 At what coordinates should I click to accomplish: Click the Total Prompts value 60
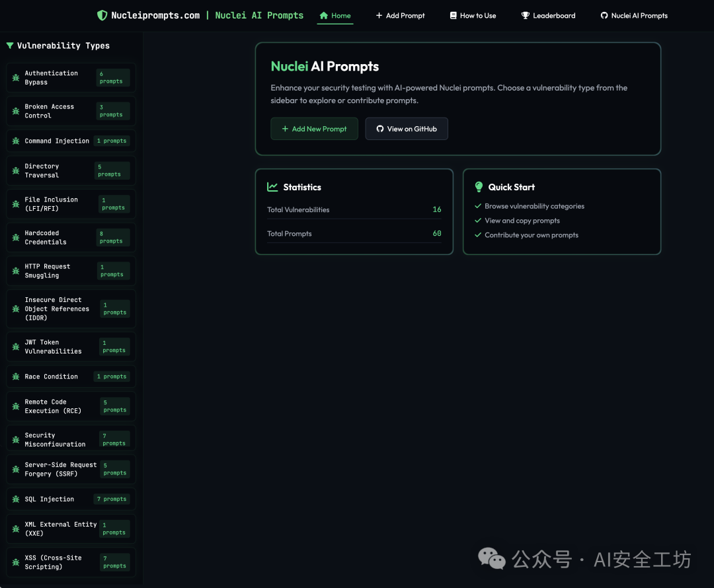coord(437,233)
